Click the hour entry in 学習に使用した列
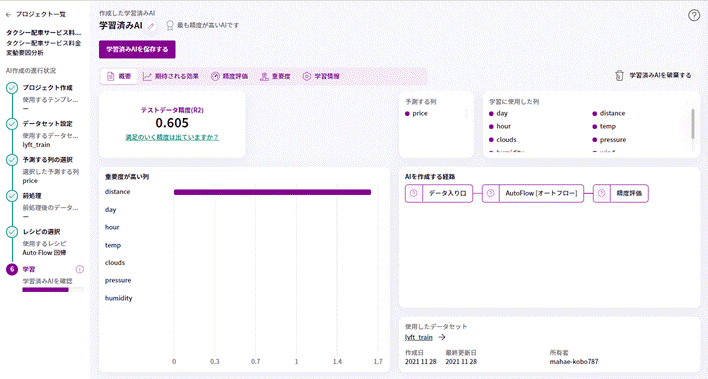Screen dimensions: 708x379 [500, 126]
